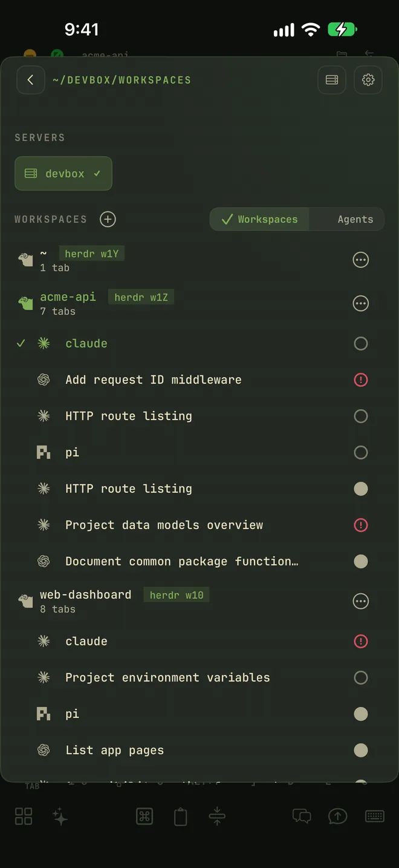Tap the back chevron button
Image resolution: width=399 pixels, height=868 pixels.
[x=30, y=80]
